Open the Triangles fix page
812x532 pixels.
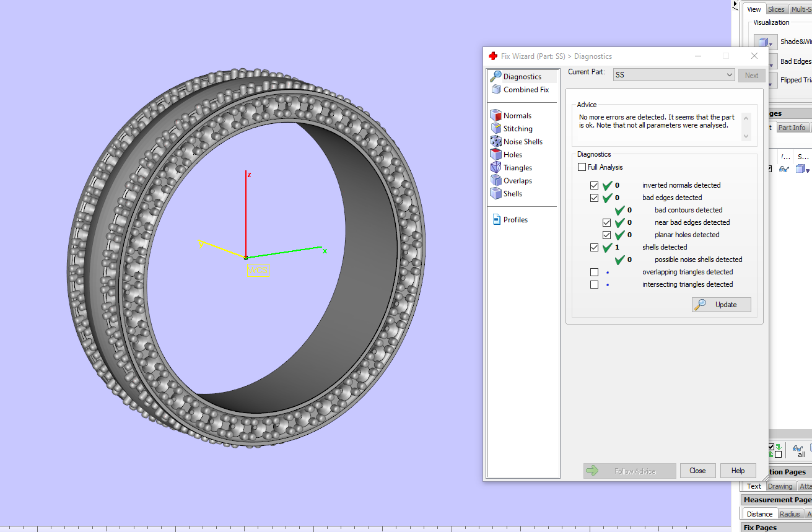(x=517, y=168)
